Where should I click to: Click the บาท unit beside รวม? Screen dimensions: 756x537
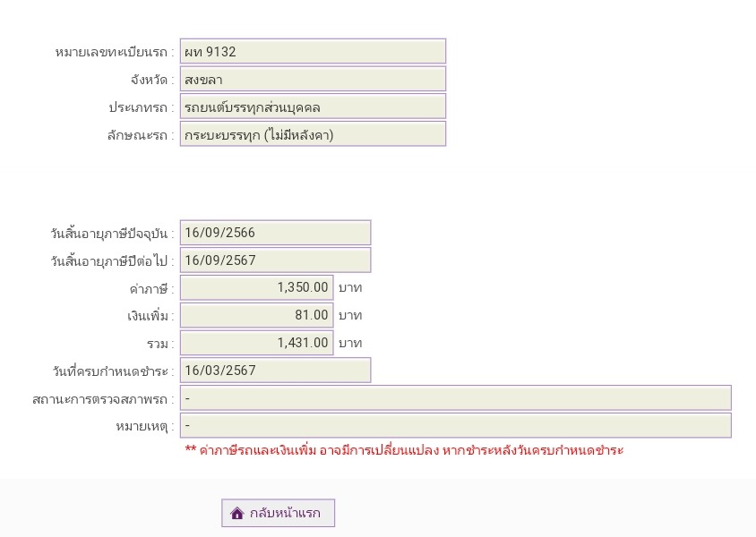(350, 344)
